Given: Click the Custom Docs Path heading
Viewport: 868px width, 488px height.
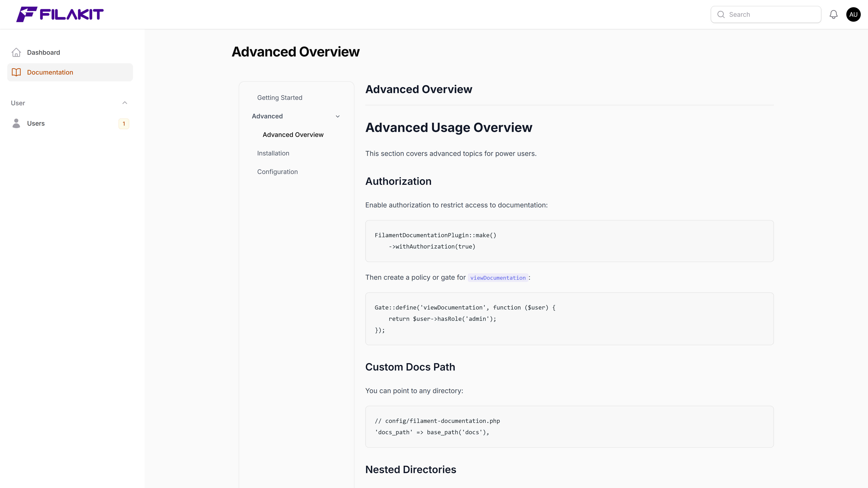Looking at the screenshot, I should point(410,367).
